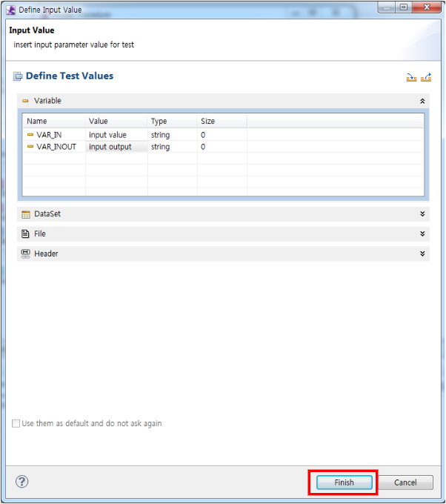Viewport: 446px width, 504px height.
Task: Click the Type column header
Action: [x=172, y=121]
